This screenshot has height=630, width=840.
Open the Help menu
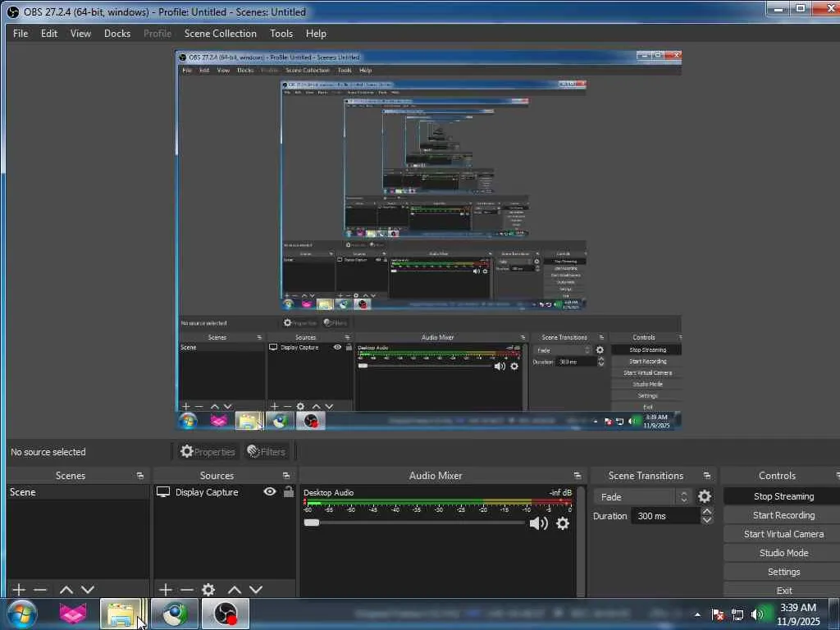coord(316,33)
